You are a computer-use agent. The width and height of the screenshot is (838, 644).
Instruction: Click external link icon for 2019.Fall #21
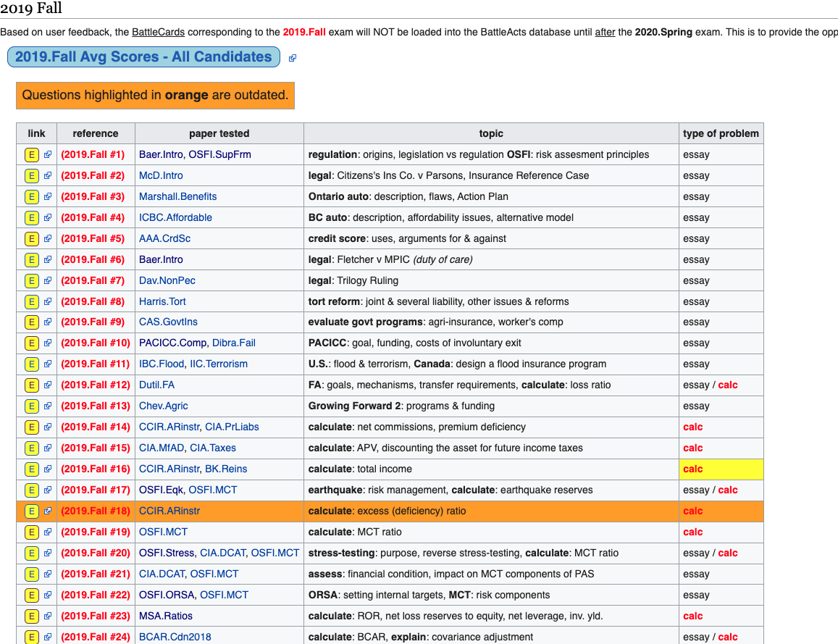(x=48, y=574)
